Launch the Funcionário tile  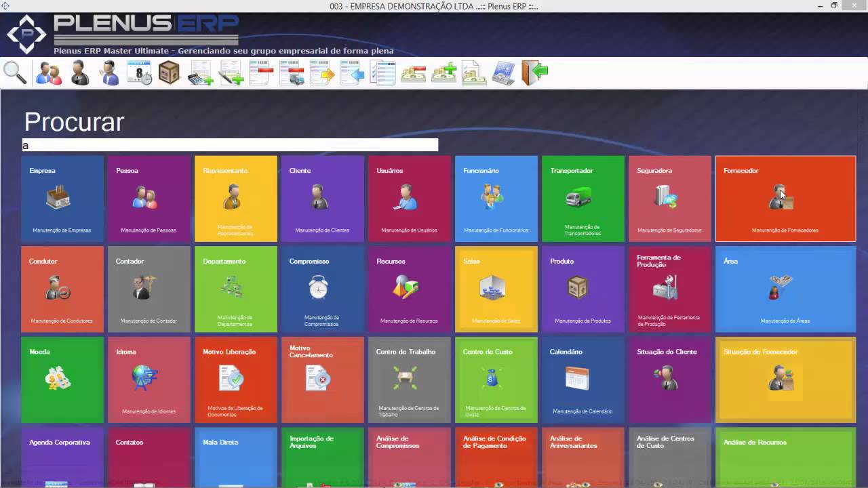coord(496,199)
